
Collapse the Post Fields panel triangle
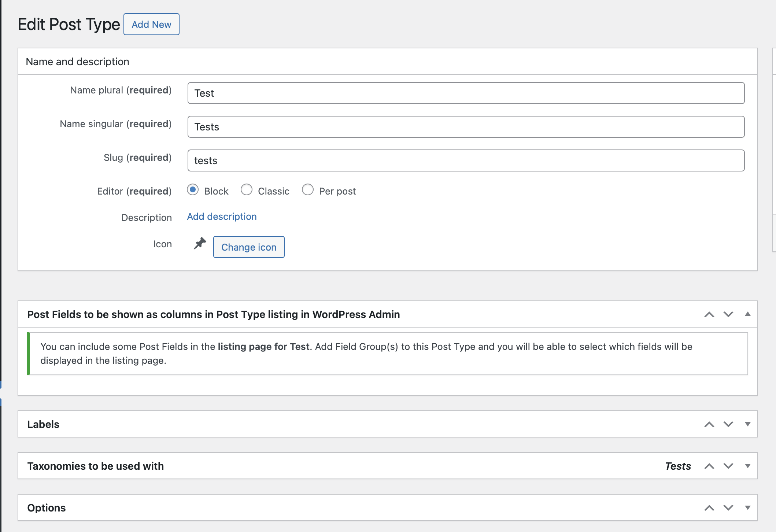coord(748,314)
